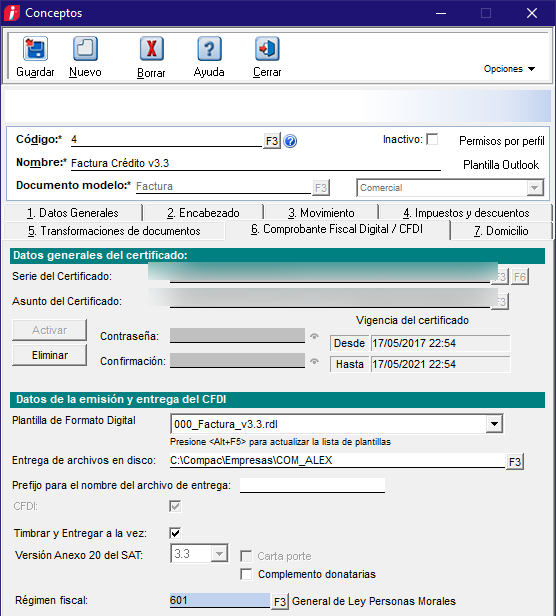Switch to 1. Datos Generales tab
The width and height of the screenshot is (556, 616).
pyautogui.click(x=73, y=213)
